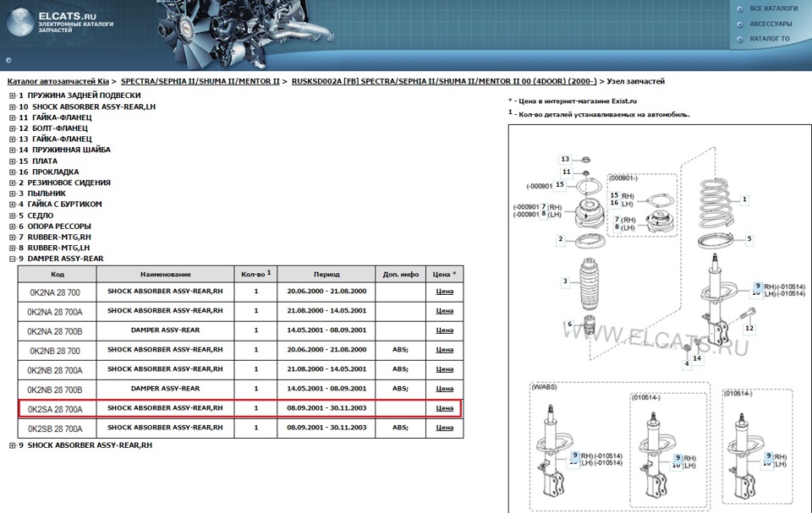Expand the 8 RUBBER-MTG,LH node
Viewport: 812px width, 513px height.
(x=13, y=248)
